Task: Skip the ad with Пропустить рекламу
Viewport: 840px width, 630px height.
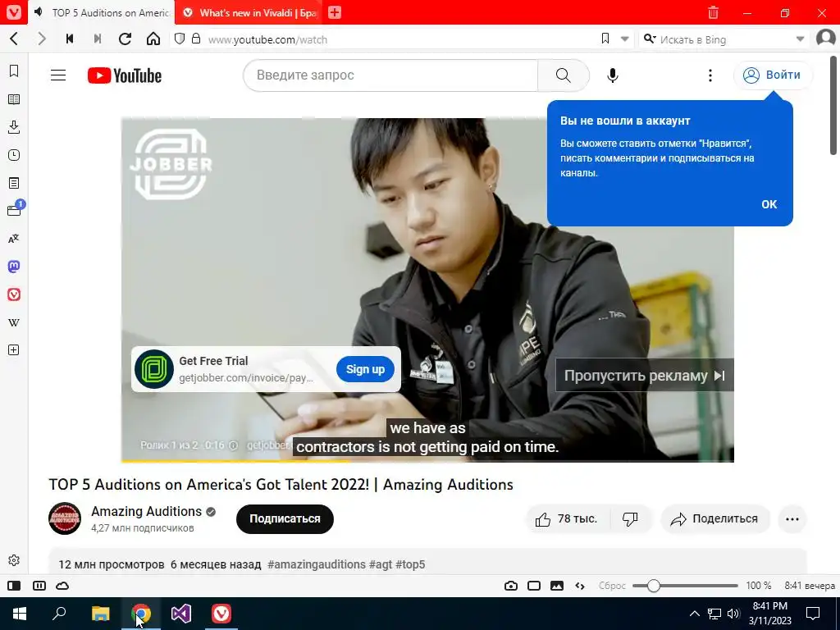Action: pyautogui.click(x=645, y=376)
